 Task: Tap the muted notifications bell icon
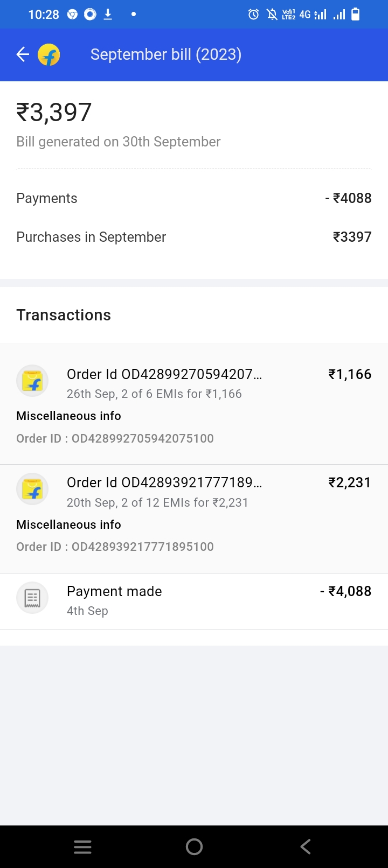272,15
